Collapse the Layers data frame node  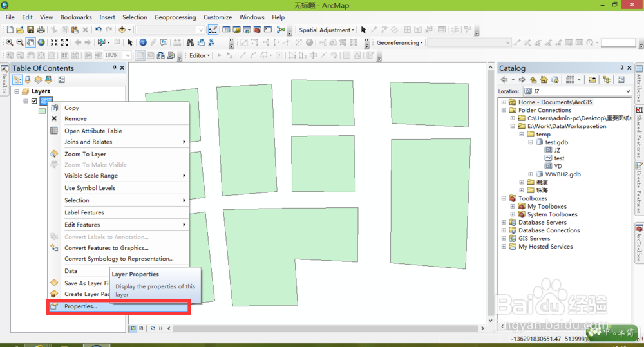17,91
